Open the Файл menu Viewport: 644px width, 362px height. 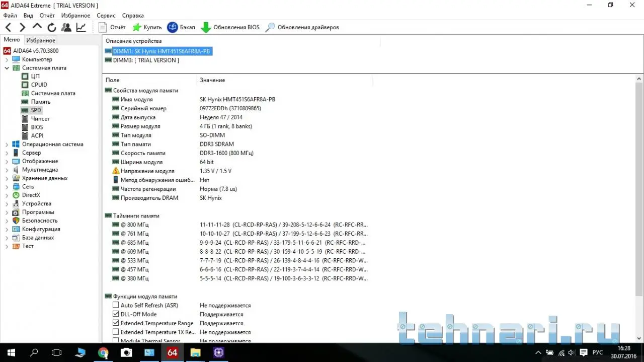(10, 16)
